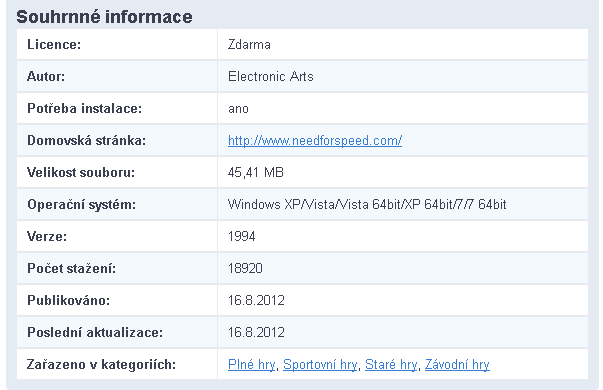Select the Staré hry category link
Screen dimensions: 603x390
(391, 365)
